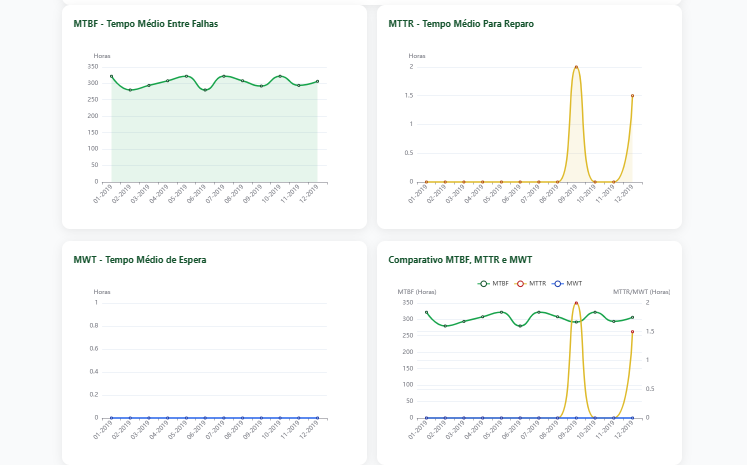The image size is (747, 465).
Task: Click the 12-2019 point in MWT chart
Action: pyautogui.click(x=318, y=418)
